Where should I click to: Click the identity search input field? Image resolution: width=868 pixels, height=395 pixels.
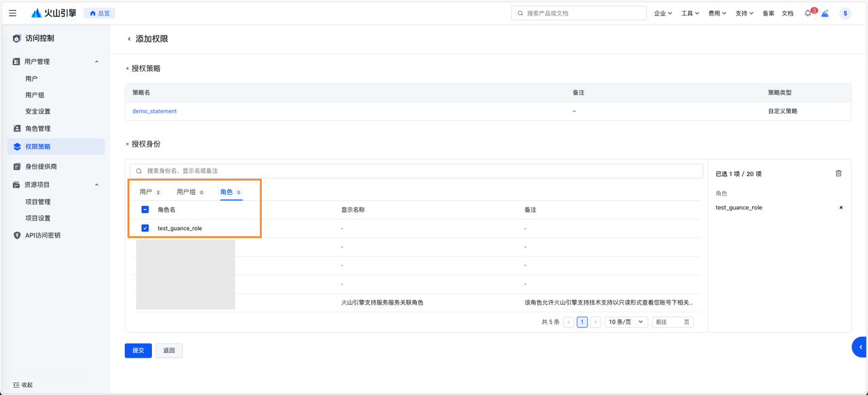[416, 171]
